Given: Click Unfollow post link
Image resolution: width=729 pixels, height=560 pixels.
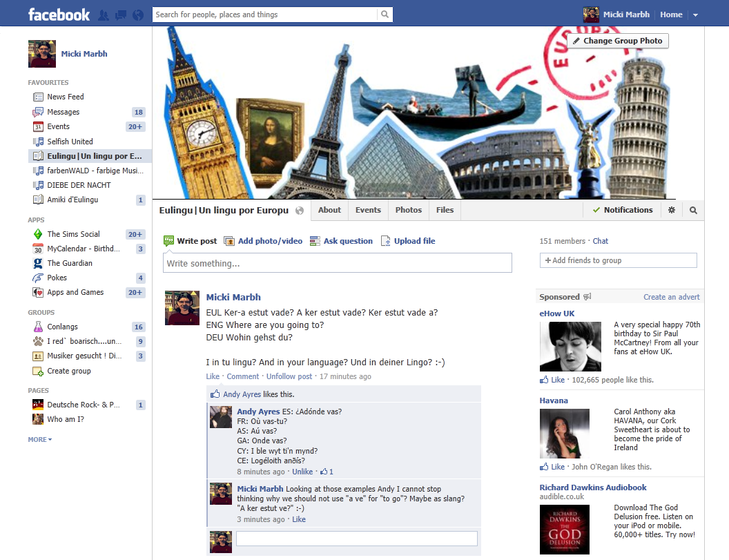Looking at the screenshot, I should (x=289, y=376).
